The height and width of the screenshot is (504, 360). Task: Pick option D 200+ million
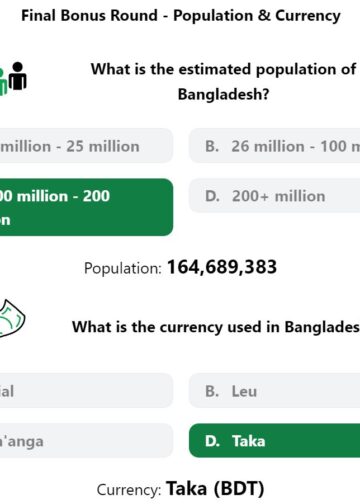274,196
